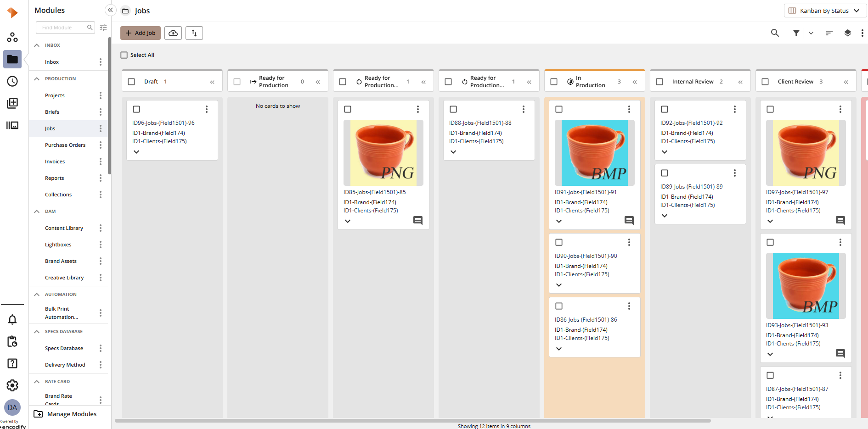Check the Draft column checkbox

tap(131, 82)
